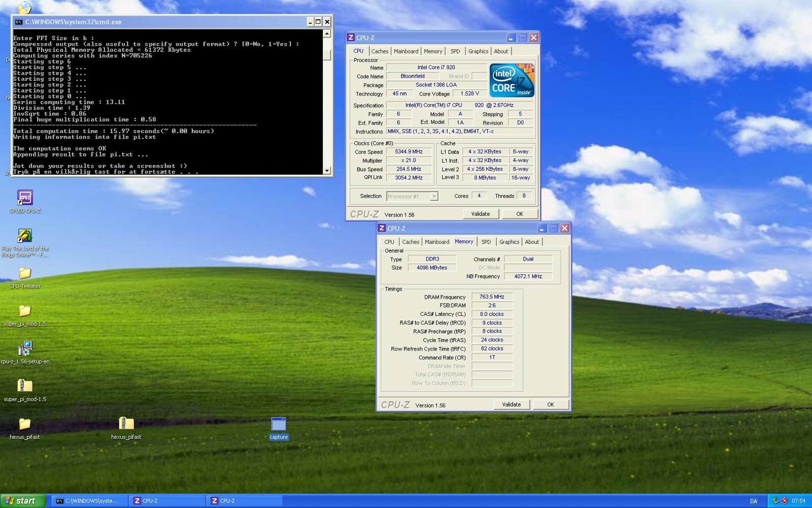Open Lord of the Rings Online shortcut

point(24,236)
